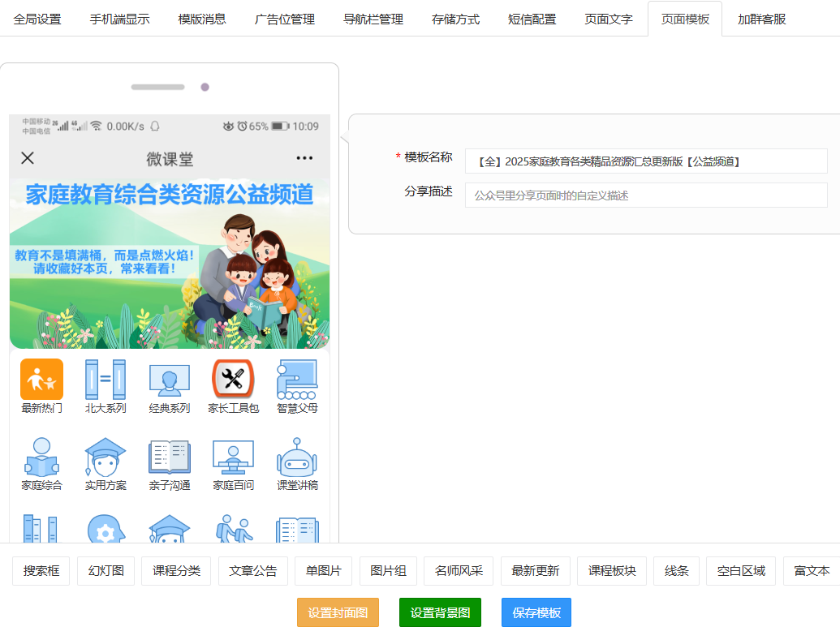840x627 pixels.
Task: Click the green 设置背景图 button
Action: pos(440,612)
